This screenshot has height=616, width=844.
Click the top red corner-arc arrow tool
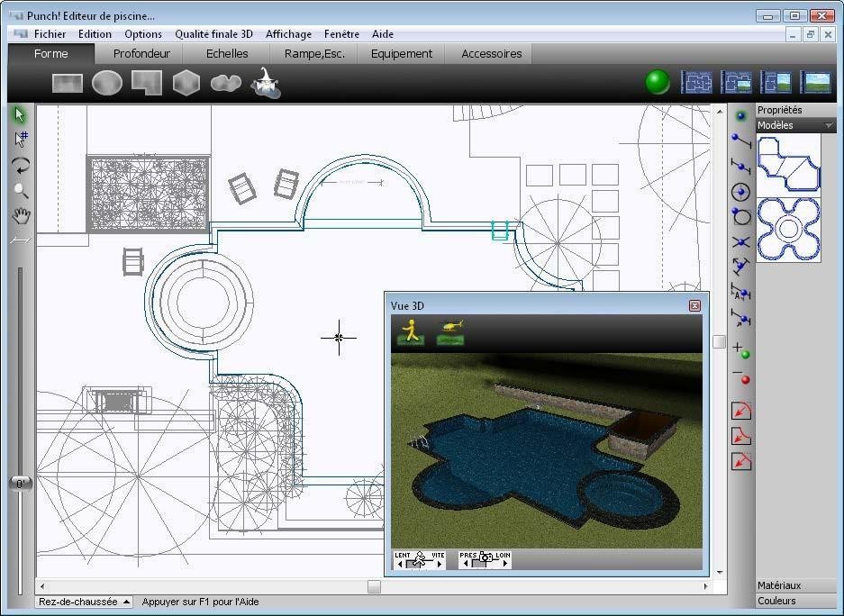[x=741, y=411]
